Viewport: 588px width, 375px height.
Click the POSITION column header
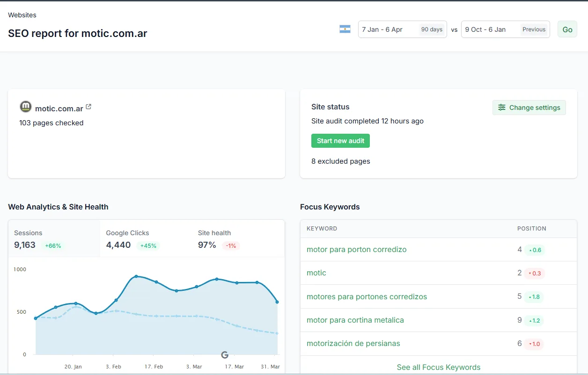532,229
